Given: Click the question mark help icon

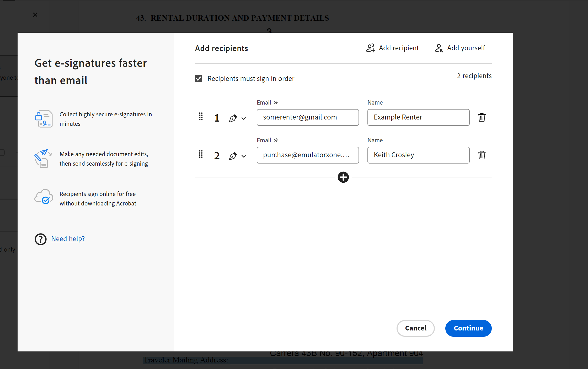Looking at the screenshot, I should [x=41, y=239].
